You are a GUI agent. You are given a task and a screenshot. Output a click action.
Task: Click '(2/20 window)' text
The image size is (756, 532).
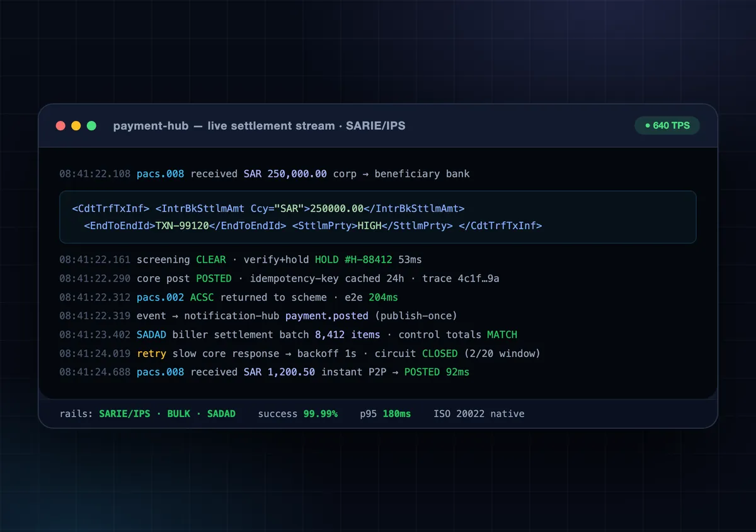(x=502, y=354)
